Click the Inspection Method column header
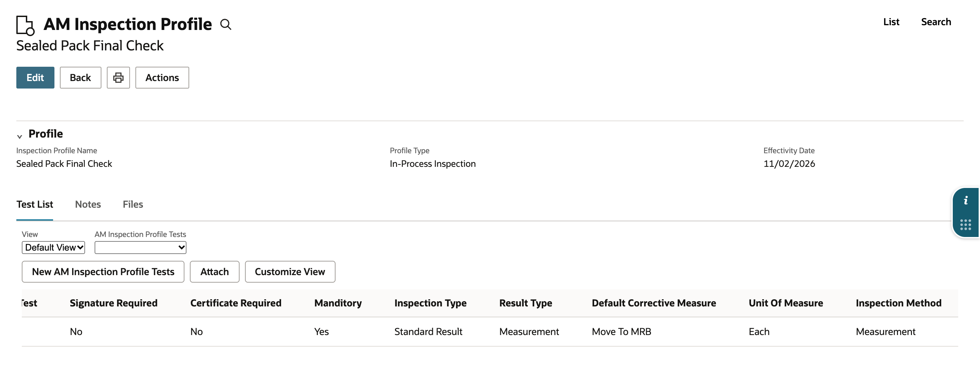The image size is (980, 365). 898,303
